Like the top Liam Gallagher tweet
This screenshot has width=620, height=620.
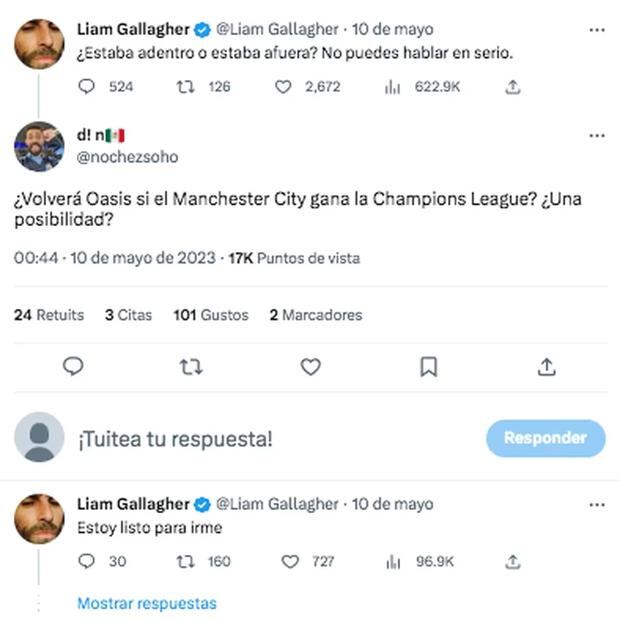[x=283, y=87]
